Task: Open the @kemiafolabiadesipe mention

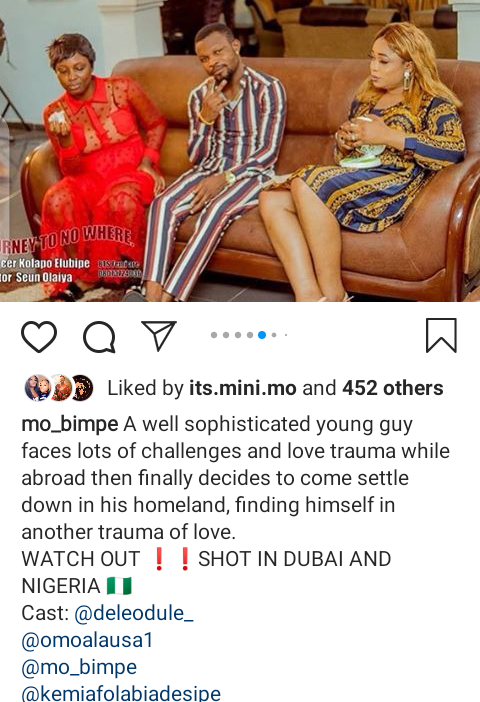Action: (121, 693)
